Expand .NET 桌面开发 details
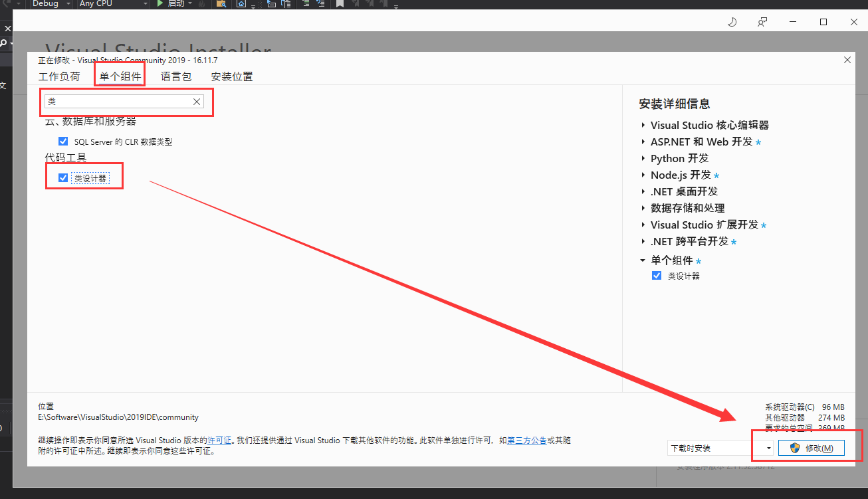 click(x=643, y=191)
